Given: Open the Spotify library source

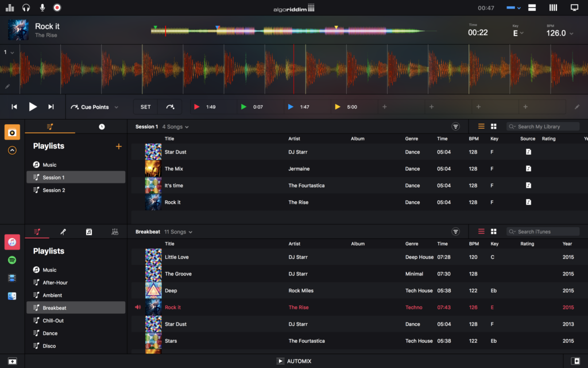Looking at the screenshot, I should pos(12,260).
